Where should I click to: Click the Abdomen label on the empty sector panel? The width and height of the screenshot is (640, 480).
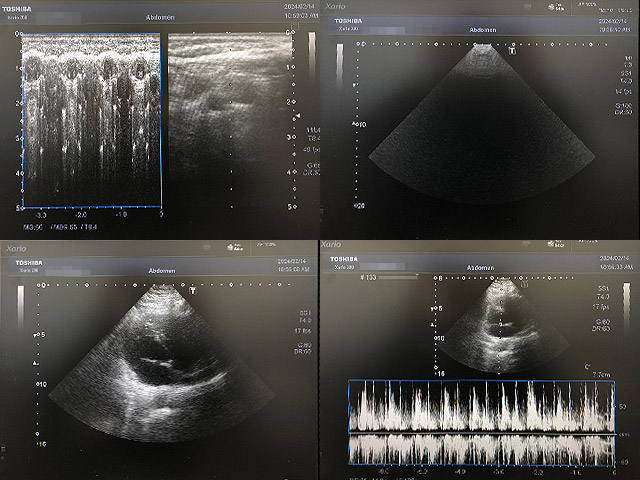tap(482, 30)
